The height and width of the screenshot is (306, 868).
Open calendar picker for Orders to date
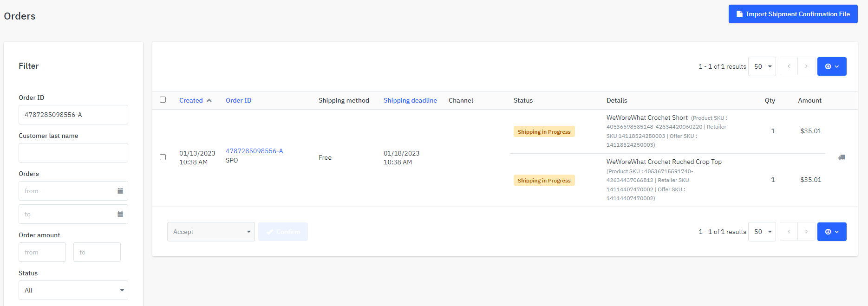120,214
